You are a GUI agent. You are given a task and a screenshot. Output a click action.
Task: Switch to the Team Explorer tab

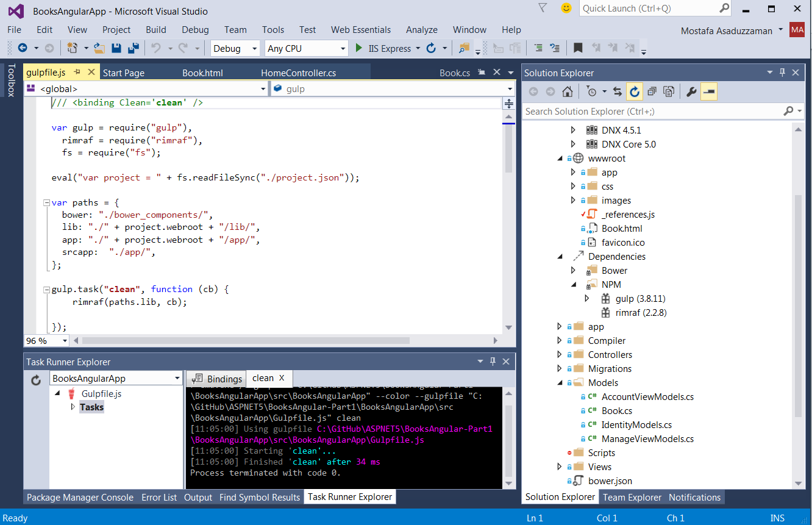tap(632, 497)
